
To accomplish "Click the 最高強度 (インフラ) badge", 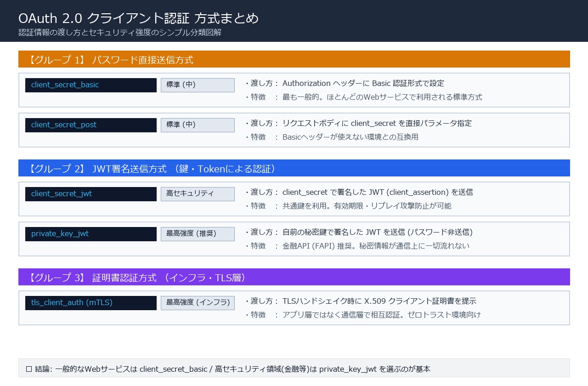I will point(198,303).
